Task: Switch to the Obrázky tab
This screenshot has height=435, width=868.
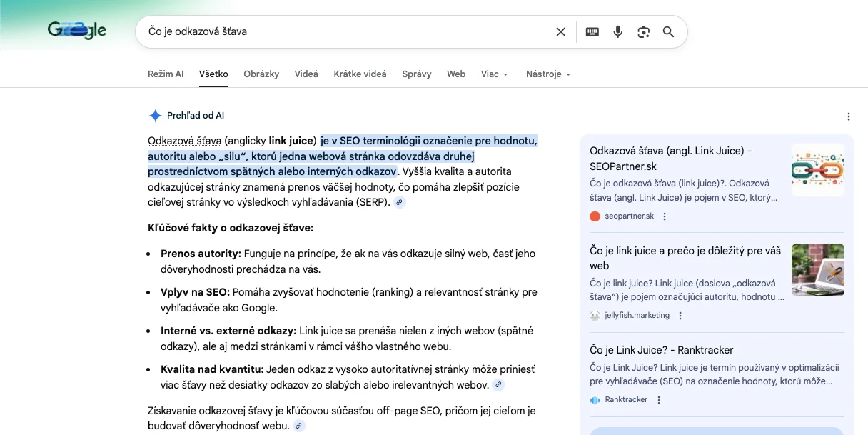Action: point(261,74)
